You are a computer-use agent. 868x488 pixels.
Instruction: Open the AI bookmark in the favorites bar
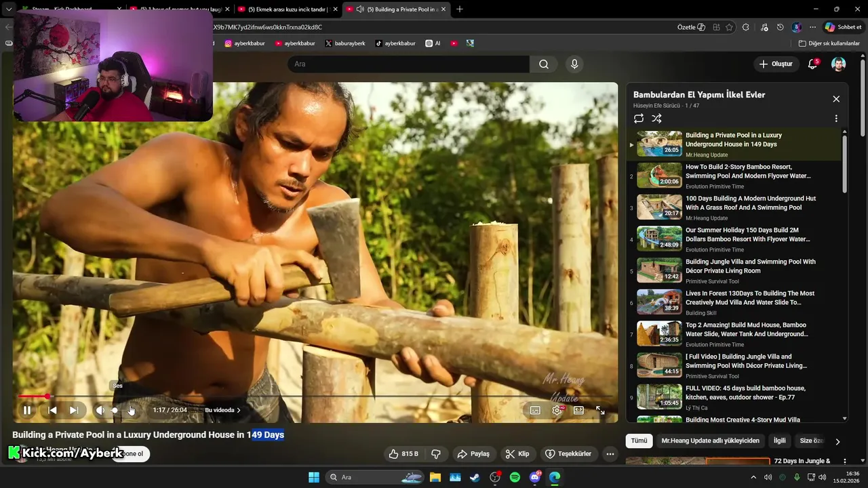(433, 43)
